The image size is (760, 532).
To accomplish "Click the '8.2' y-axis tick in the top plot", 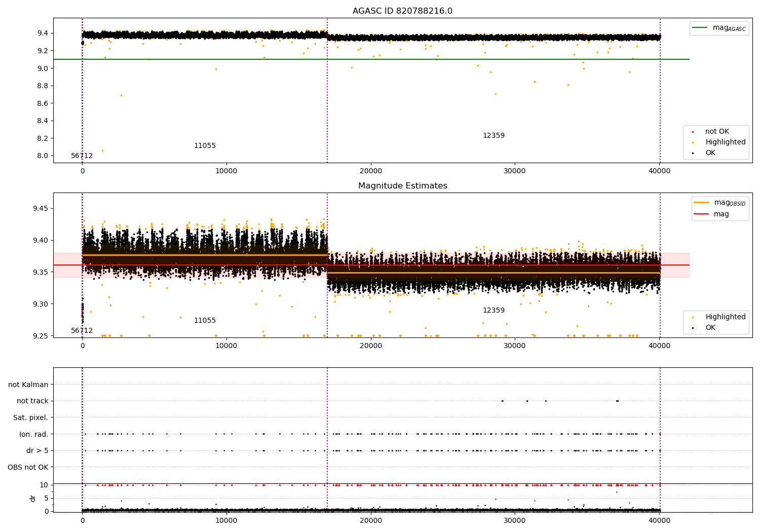I will [43, 138].
